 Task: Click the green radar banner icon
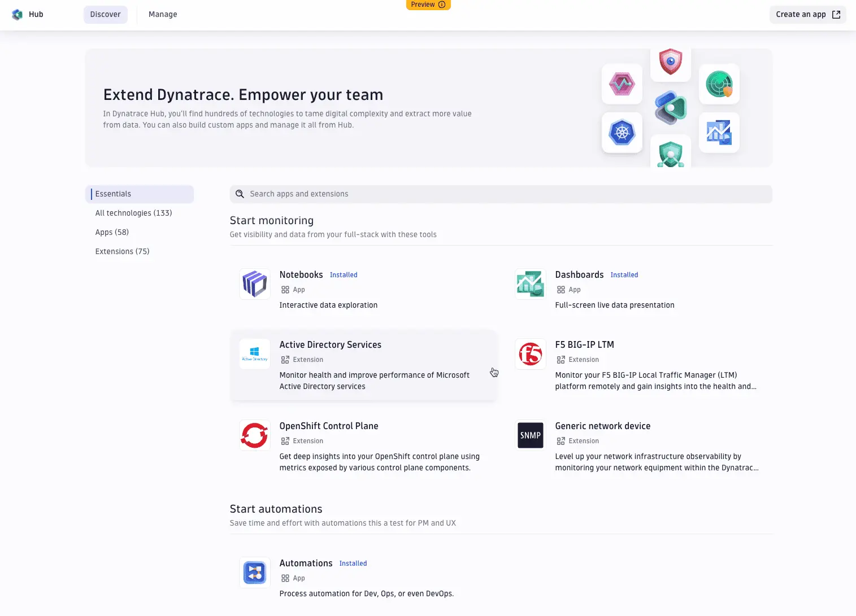point(719,84)
